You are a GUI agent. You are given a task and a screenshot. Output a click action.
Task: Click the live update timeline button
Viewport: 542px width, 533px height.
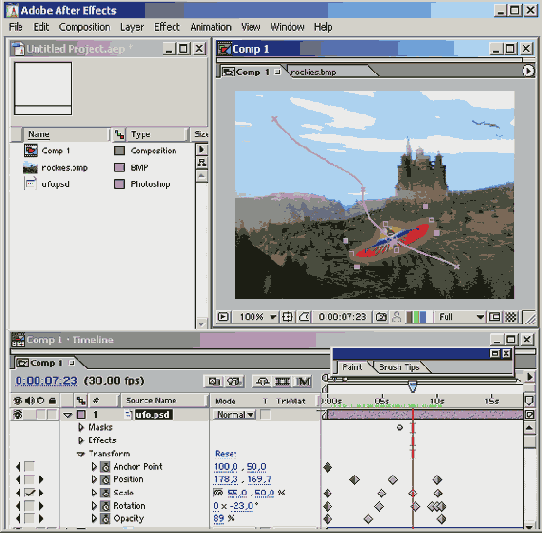[213, 381]
